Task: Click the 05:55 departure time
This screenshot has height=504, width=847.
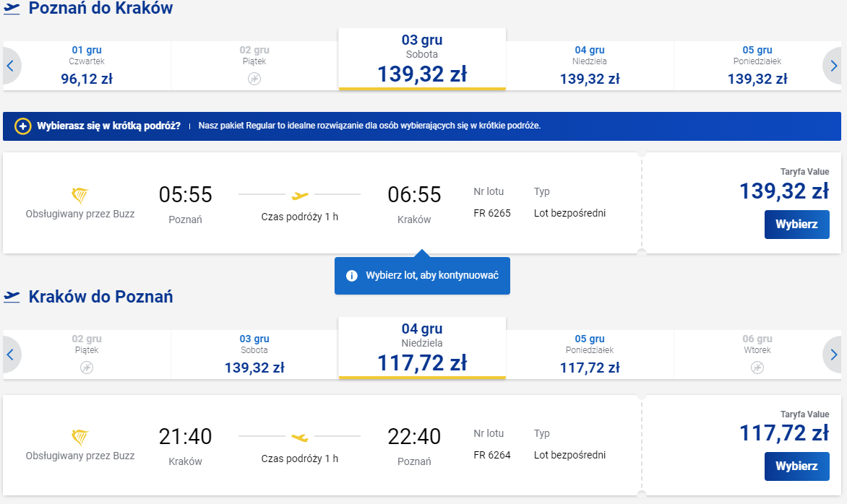Action: [185, 195]
